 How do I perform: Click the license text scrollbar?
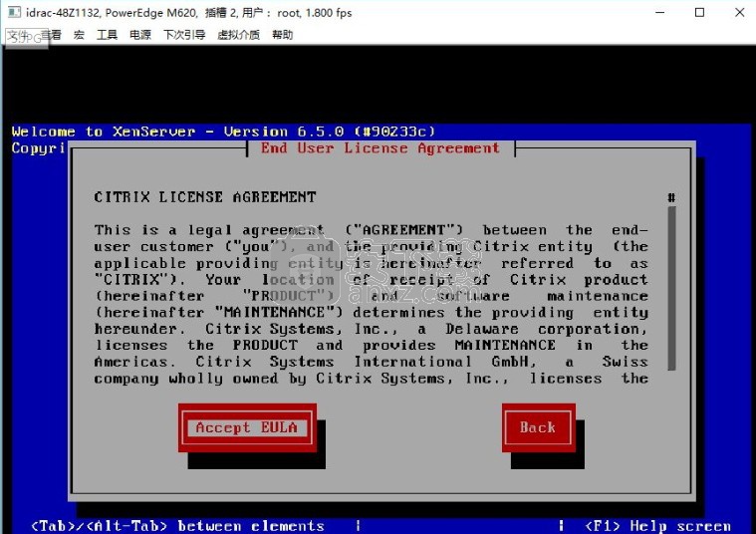(x=671, y=289)
